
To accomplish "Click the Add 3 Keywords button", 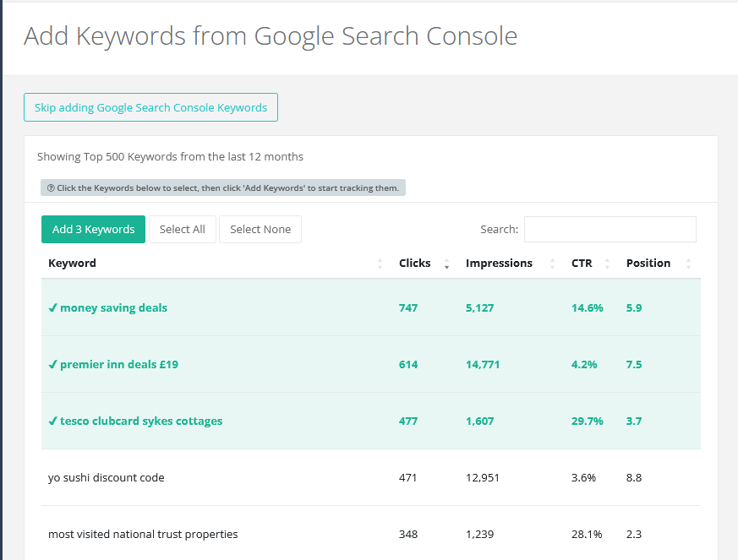I will tap(93, 230).
